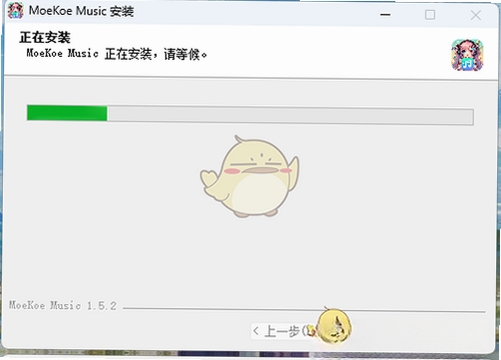Click the '上一步' back button
Viewport: 501px width, 360px height.
point(283,331)
